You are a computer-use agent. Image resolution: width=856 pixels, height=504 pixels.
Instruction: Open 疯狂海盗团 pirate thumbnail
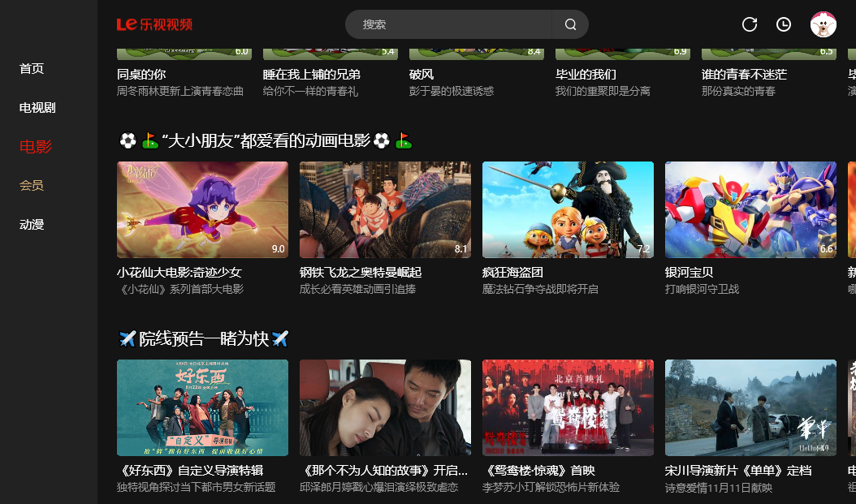(x=568, y=209)
